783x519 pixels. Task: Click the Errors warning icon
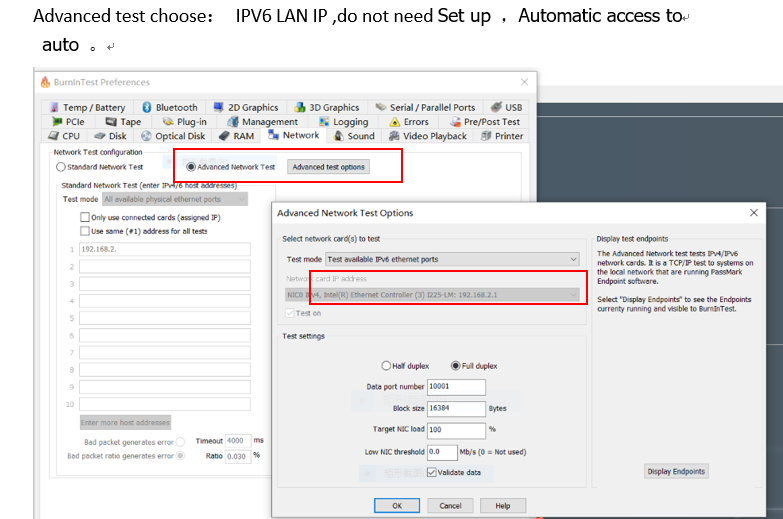click(394, 121)
